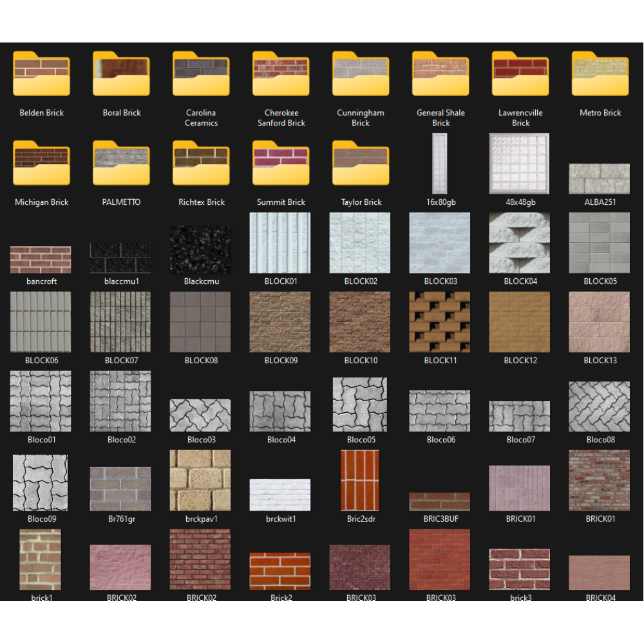
Task: Select the brckwit1 white brick texture
Action: tap(280, 495)
